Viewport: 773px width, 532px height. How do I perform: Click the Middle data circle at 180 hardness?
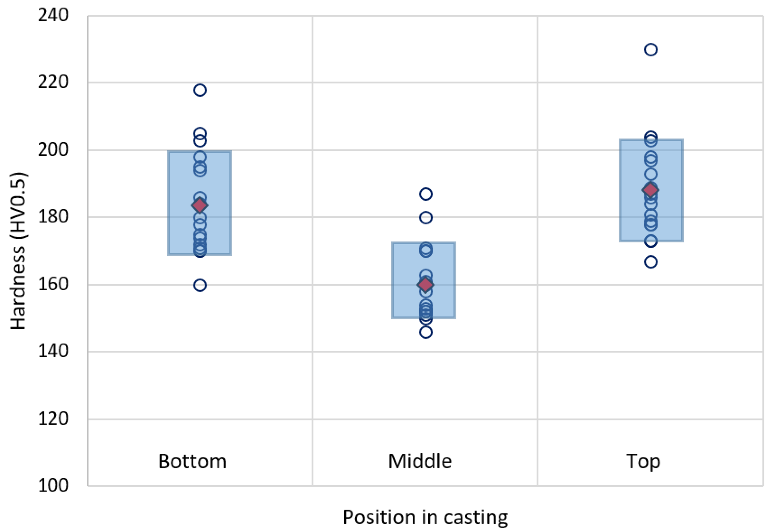426,218
